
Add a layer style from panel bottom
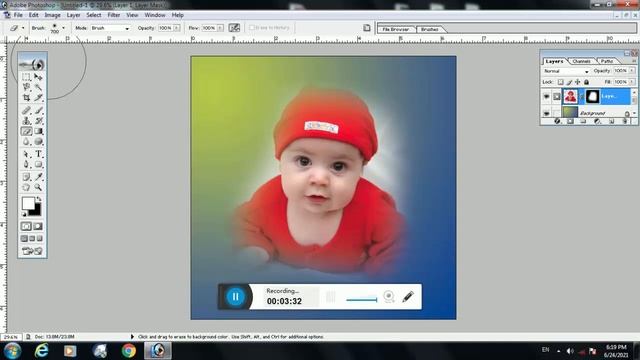[x=557, y=122]
